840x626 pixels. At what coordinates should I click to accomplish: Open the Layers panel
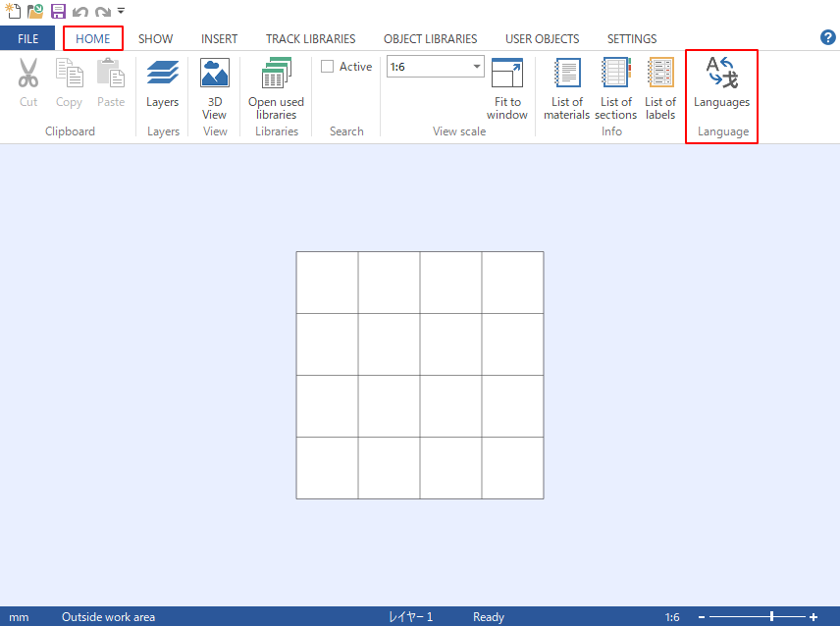162,83
